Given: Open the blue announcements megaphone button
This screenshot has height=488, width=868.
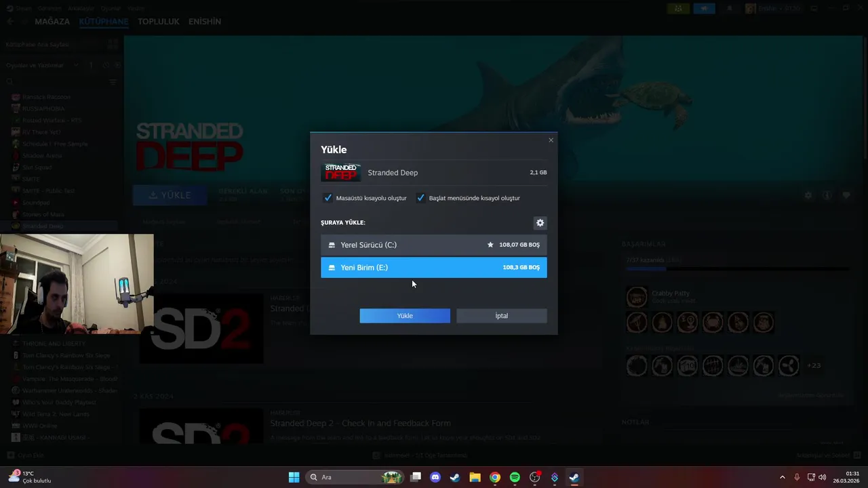Looking at the screenshot, I should [x=704, y=9].
